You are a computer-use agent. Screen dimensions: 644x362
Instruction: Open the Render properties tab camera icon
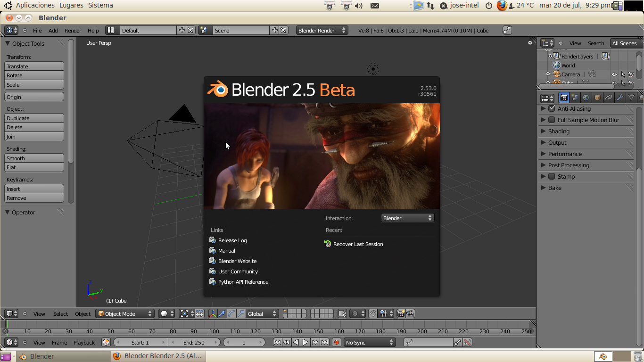pyautogui.click(x=563, y=98)
